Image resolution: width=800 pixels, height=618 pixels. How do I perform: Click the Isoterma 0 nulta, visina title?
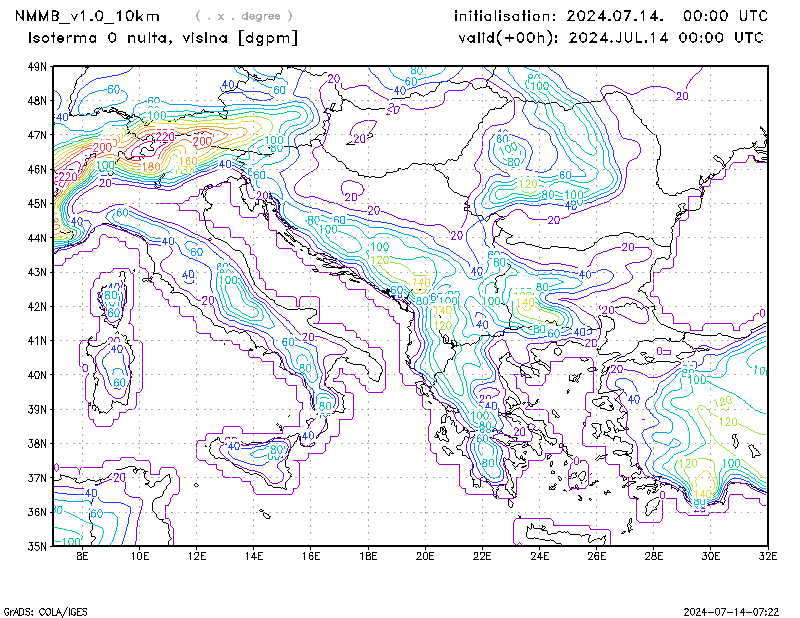[162, 38]
